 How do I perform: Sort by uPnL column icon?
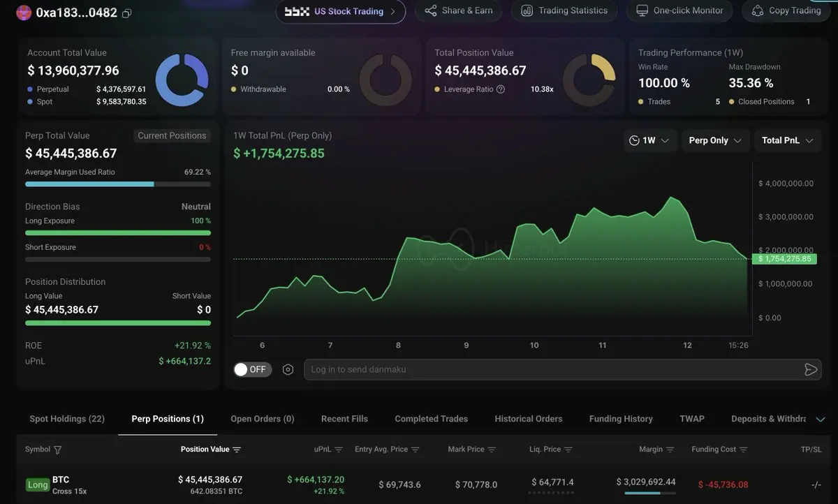[339, 450]
